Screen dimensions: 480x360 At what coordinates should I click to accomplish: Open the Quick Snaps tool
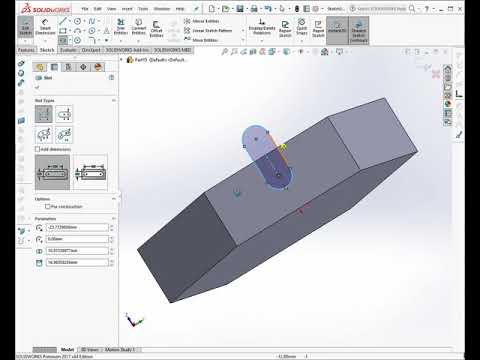pos(302,27)
